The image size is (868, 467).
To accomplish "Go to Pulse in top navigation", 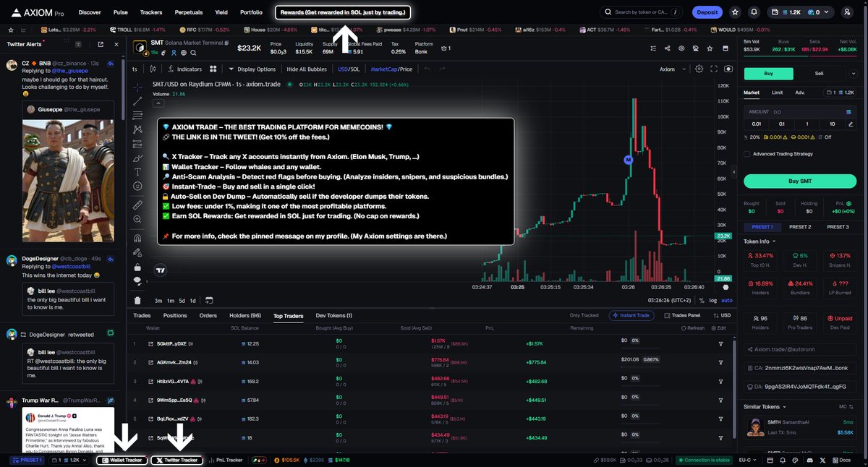I will click(x=121, y=12).
